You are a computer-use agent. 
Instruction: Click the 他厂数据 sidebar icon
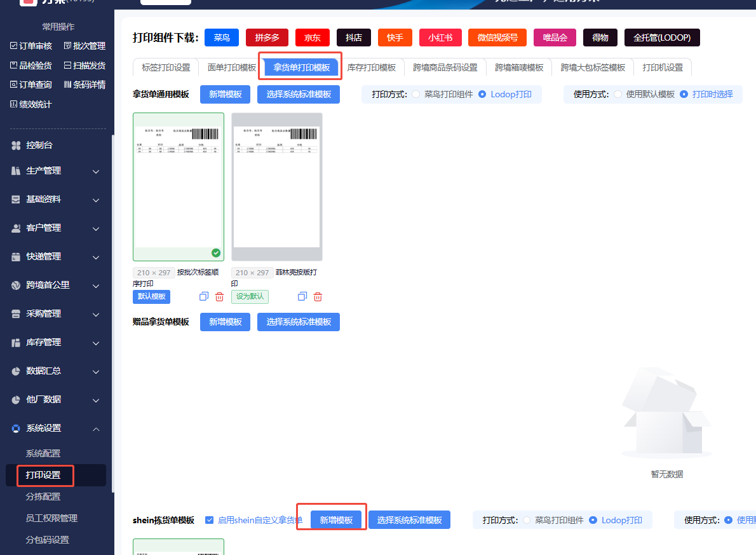pos(16,400)
